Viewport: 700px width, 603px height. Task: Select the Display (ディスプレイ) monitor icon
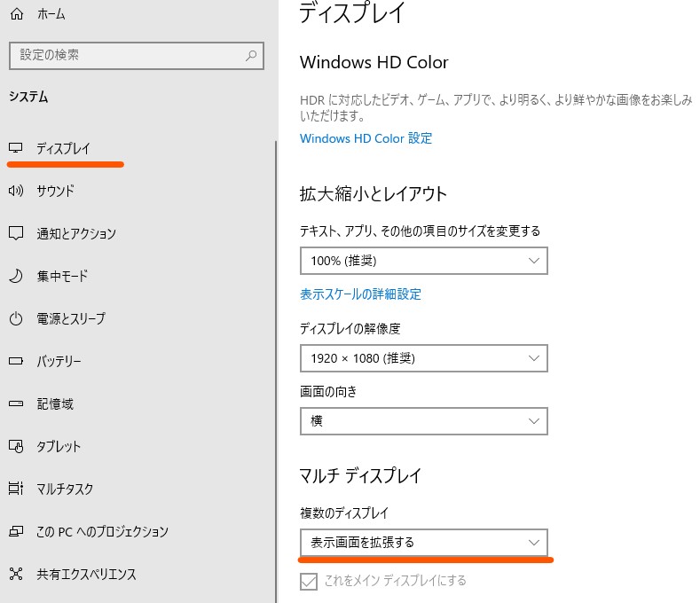click(x=16, y=148)
